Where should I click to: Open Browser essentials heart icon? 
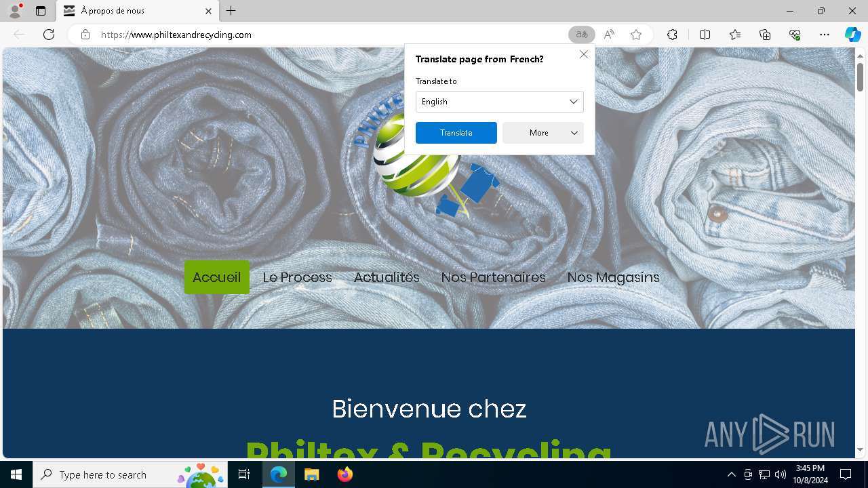tap(795, 35)
